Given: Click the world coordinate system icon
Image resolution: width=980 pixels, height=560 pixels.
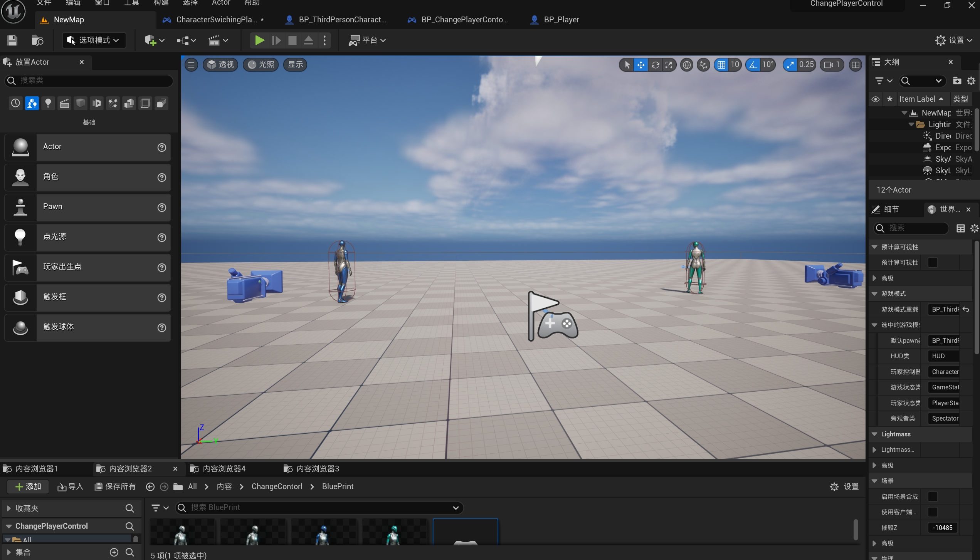Looking at the screenshot, I should (686, 65).
